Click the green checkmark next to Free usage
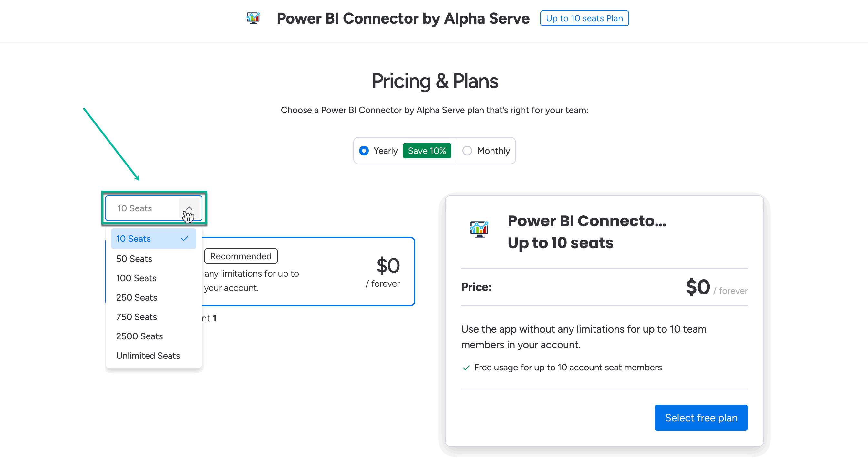The image size is (868, 459). click(x=466, y=368)
